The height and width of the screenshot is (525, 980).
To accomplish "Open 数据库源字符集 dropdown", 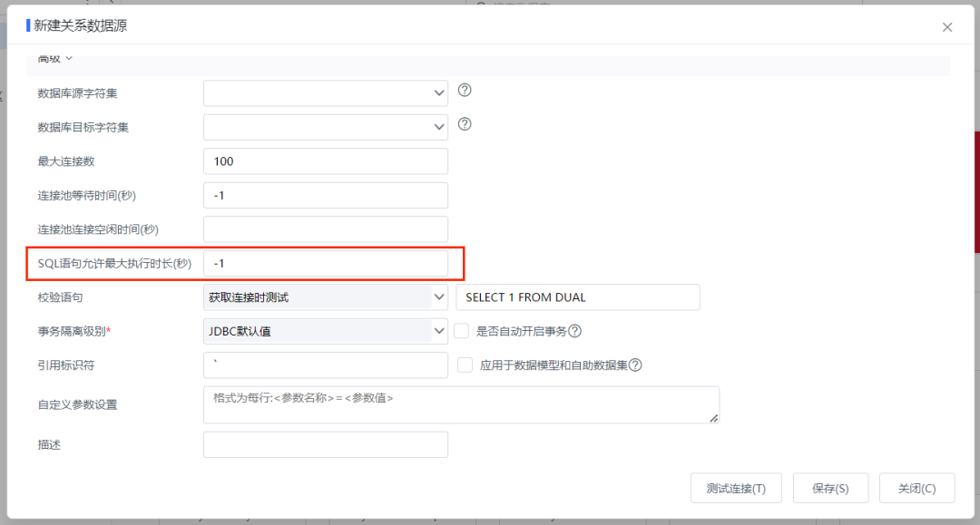I will (x=326, y=93).
